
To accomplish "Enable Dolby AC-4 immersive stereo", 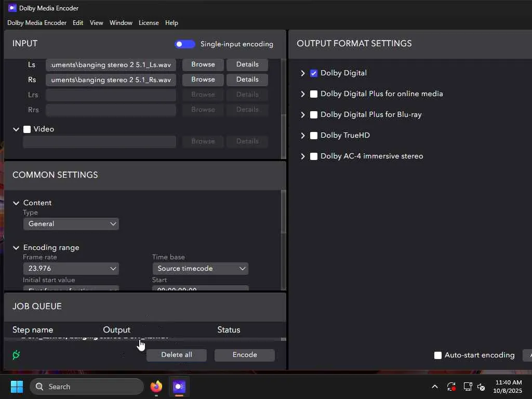I will point(314,156).
